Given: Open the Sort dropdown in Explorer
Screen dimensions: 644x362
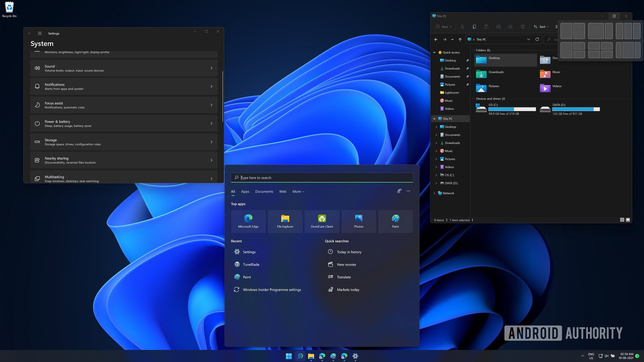Looking at the screenshot, I should click(541, 27).
